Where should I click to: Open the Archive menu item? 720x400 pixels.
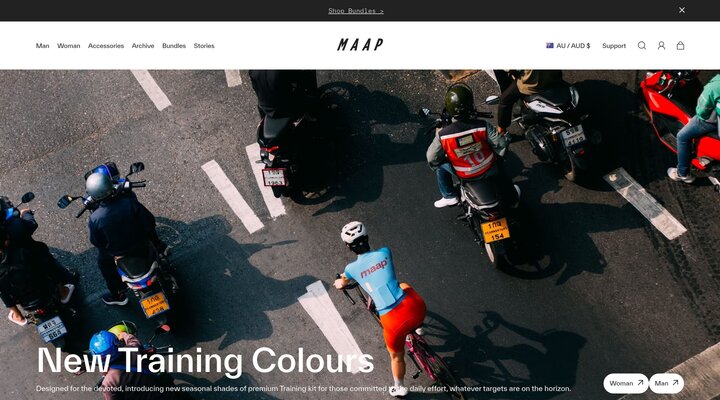coord(143,45)
